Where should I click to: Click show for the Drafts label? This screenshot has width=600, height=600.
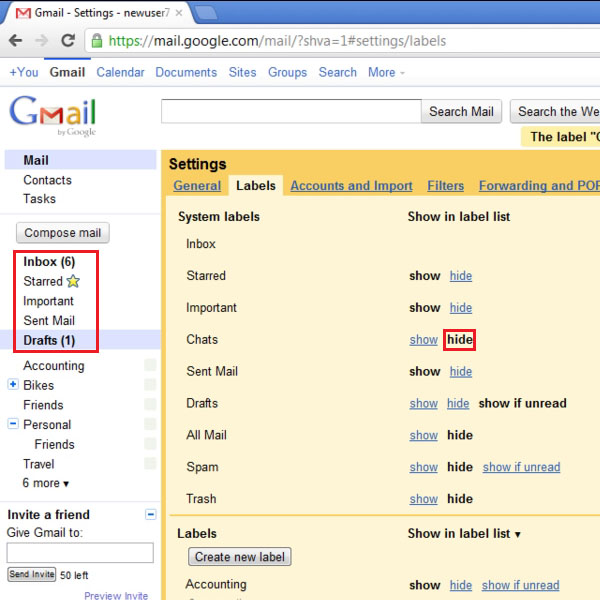(424, 403)
